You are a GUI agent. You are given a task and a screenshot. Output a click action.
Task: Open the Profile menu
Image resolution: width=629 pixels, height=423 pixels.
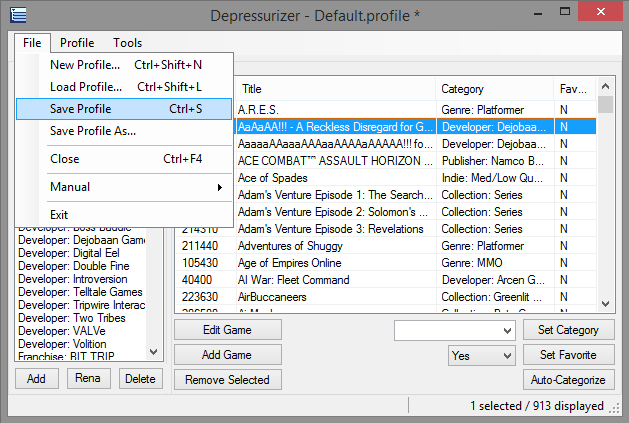pyautogui.click(x=77, y=43)
